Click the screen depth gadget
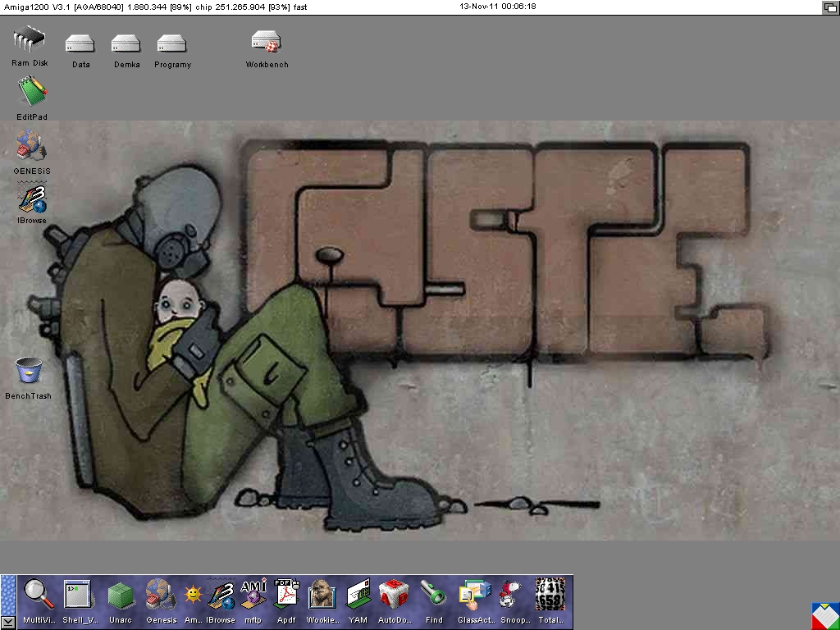 tap(830, 7)
